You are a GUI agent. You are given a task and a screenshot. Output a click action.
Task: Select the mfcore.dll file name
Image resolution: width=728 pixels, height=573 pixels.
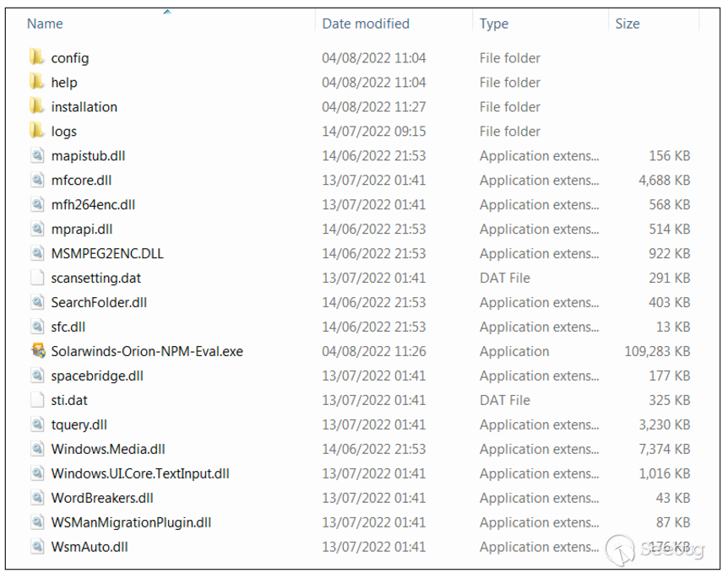click(x=81, y=180)
